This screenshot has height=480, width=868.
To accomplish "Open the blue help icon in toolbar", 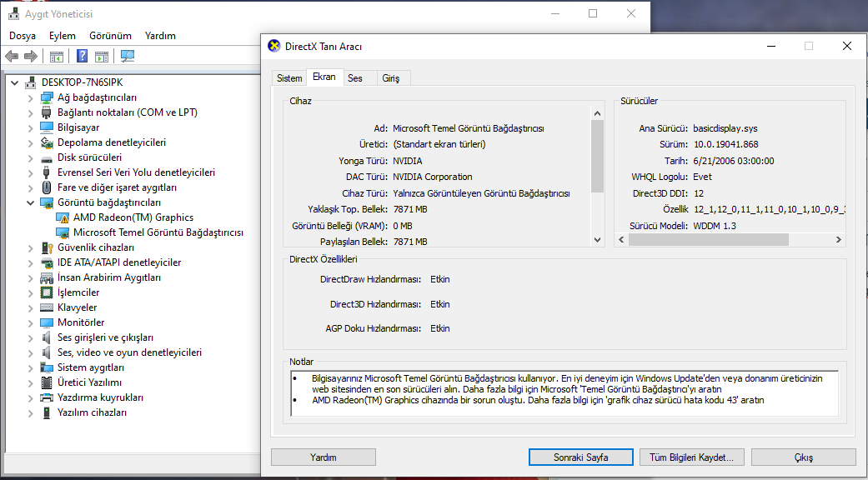I will click(x=82, y=56).
